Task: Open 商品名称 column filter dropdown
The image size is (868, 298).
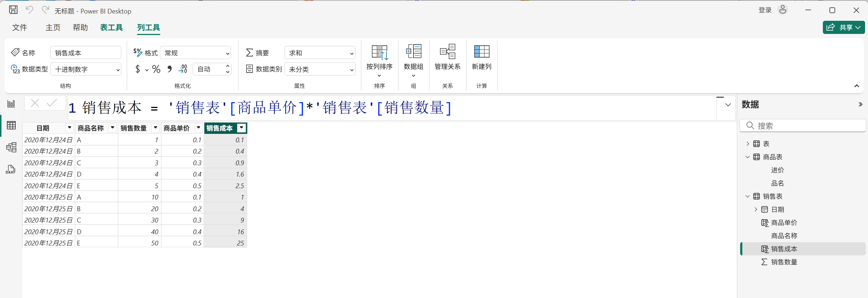Action: 113,128
